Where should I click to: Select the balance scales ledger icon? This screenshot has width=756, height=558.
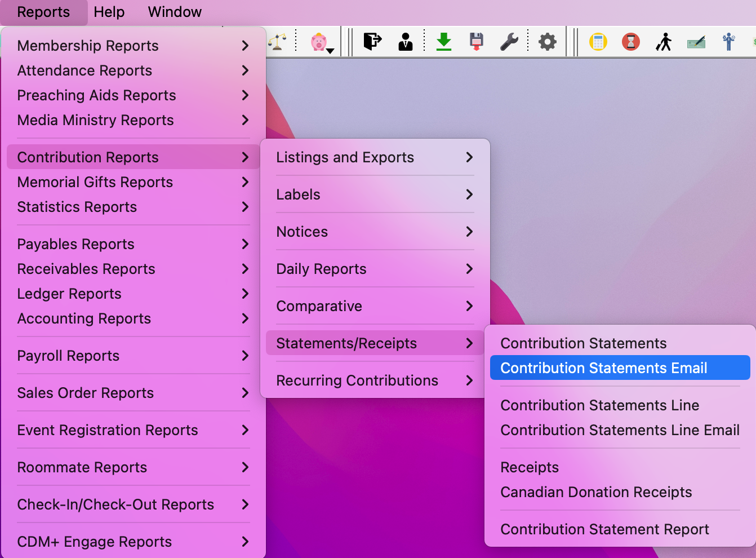coord(277,41)
